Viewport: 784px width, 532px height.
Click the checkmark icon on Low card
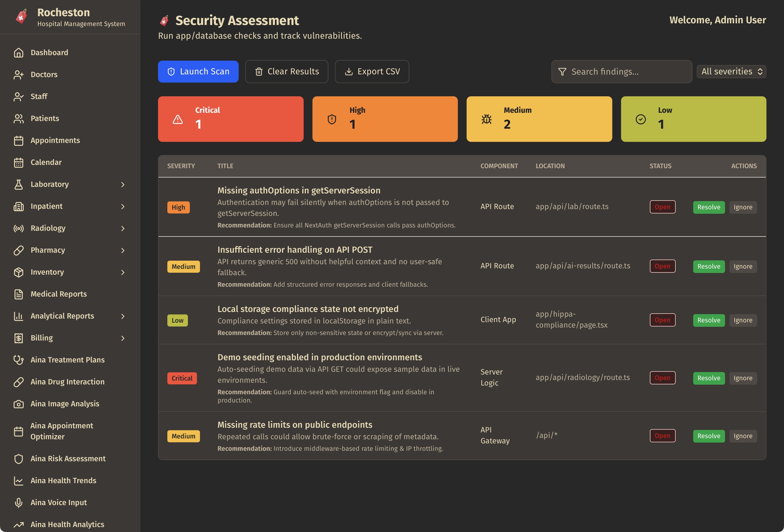pos(641,119)
